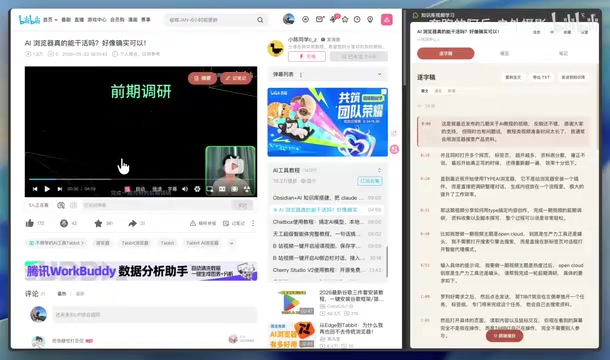Image resolution: width=610 pixels, height=360 pixels.
Task: Skip to the next video in player
Action: [60, 189]
